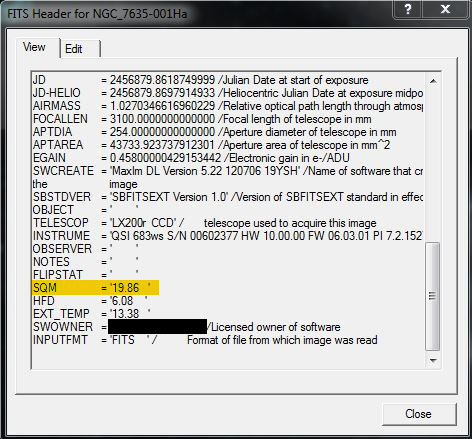Select the View tab
The image size is (472, 439).
[x=37, y=47]
